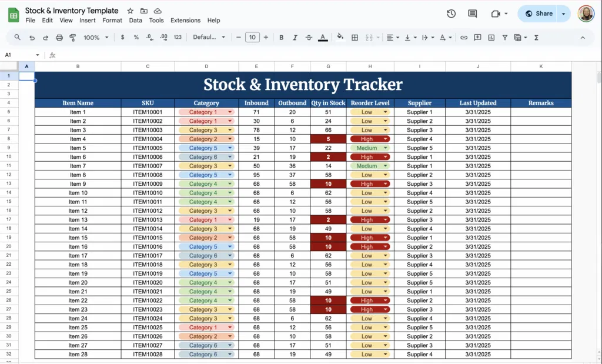Screen dimensions: 602x364
Task: Create a filter on the data
Action: (504, 37)
